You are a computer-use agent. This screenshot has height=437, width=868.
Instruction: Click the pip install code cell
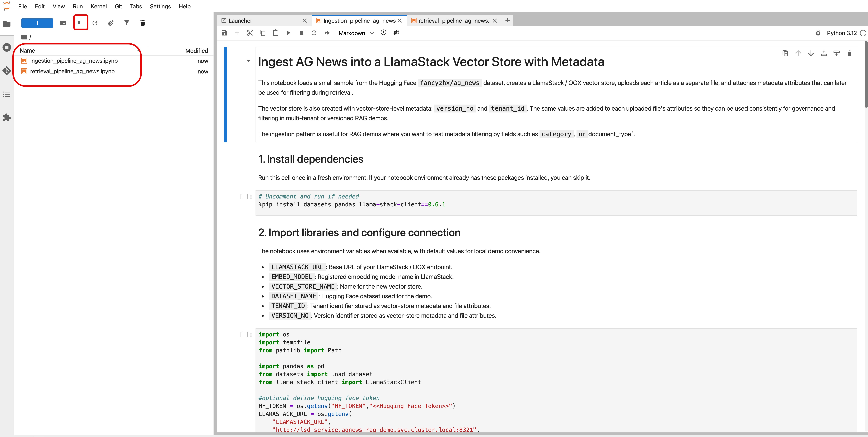point(556,203)
